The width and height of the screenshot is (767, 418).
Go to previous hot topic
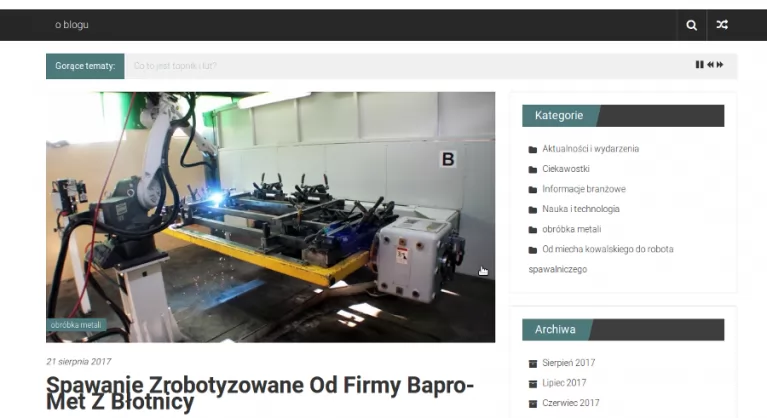[710, 65]
